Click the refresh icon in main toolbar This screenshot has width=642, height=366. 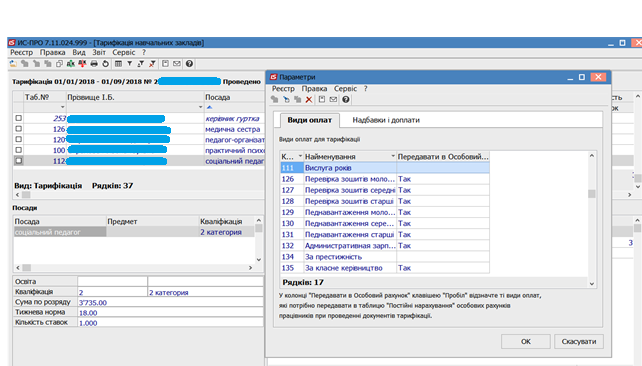(x=105, y=64)
